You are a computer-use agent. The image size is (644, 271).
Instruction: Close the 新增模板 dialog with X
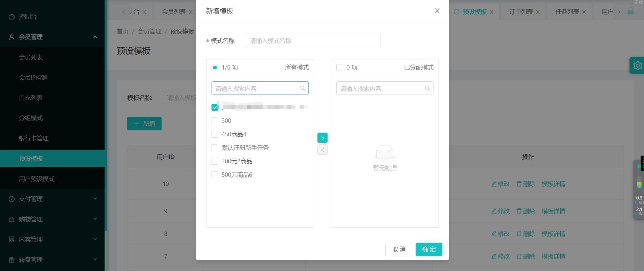437,11
